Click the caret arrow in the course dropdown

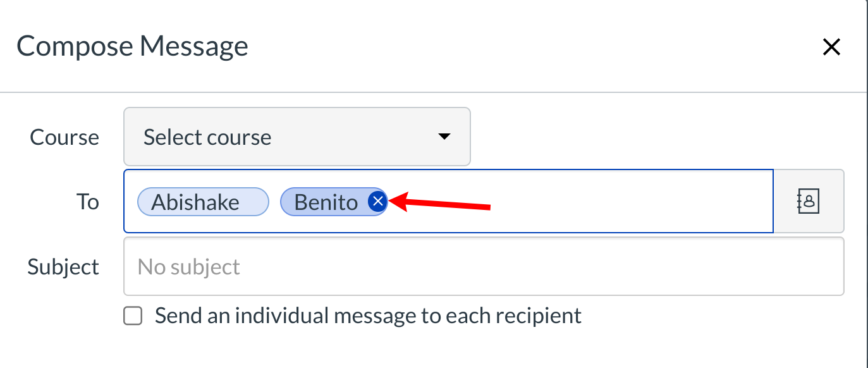coord(444,137)
